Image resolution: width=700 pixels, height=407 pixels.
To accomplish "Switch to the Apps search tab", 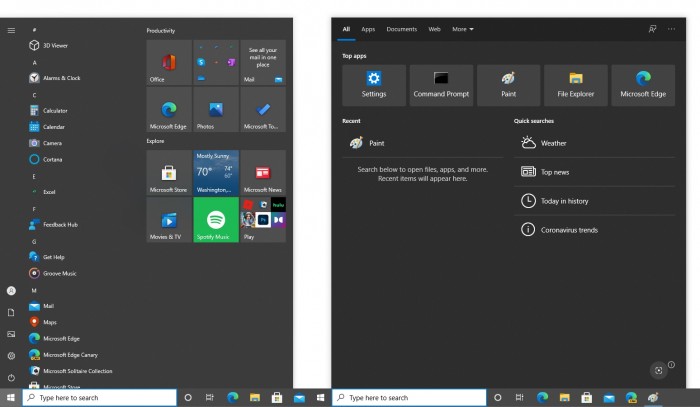I will coord(368,30).
